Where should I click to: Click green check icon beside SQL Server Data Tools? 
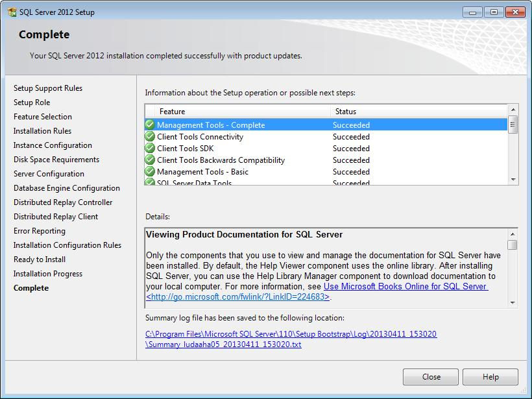pyautogui.click(x=150, y=182)
